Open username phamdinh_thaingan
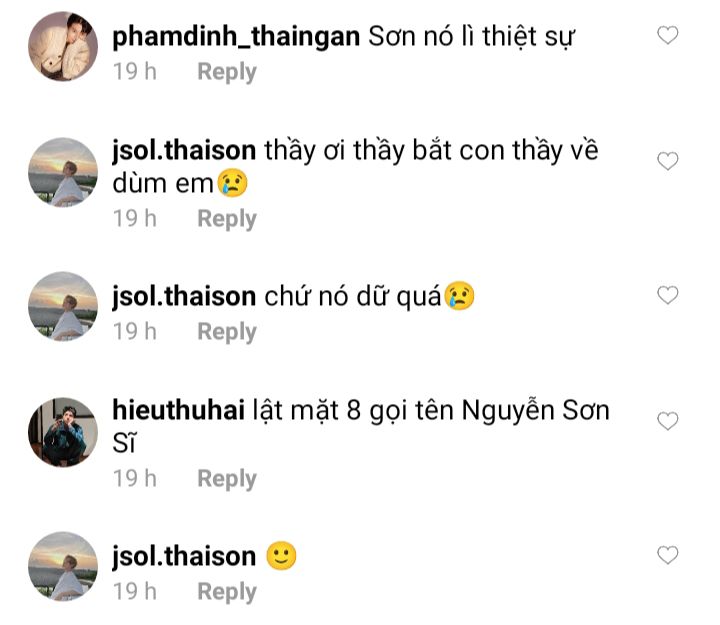 [x=236, y=37]
